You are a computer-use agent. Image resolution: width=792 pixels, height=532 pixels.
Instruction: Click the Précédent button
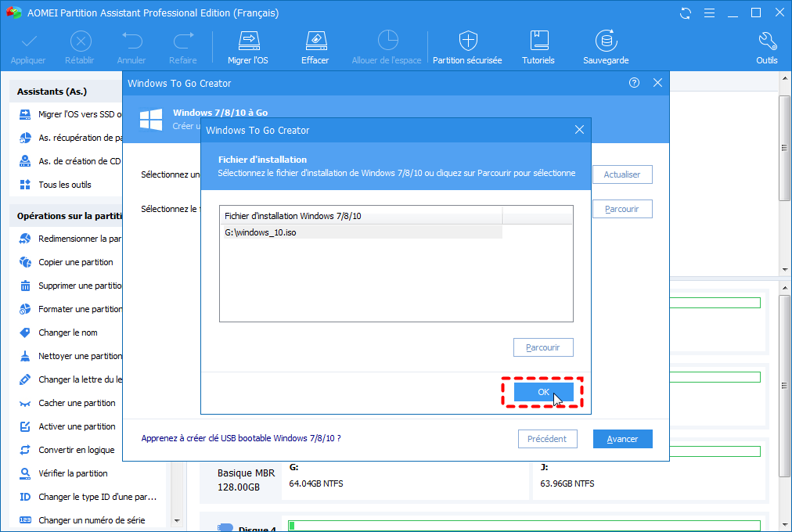pos(548,439)
